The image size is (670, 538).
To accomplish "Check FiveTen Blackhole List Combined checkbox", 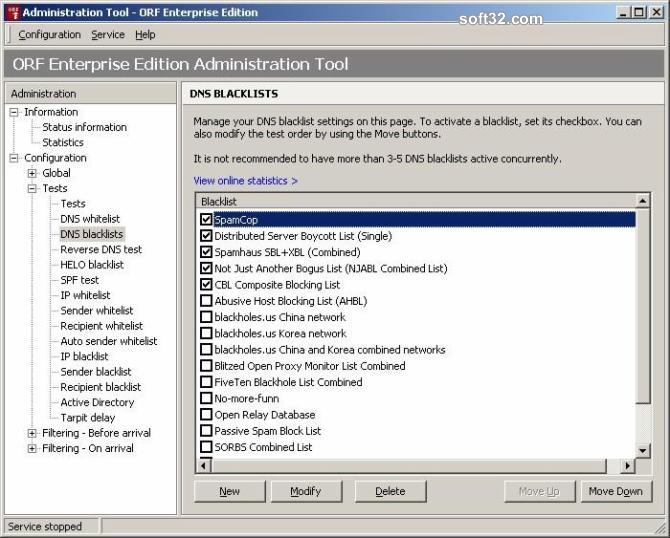I will pyautogui.click(x=206, y=382).
